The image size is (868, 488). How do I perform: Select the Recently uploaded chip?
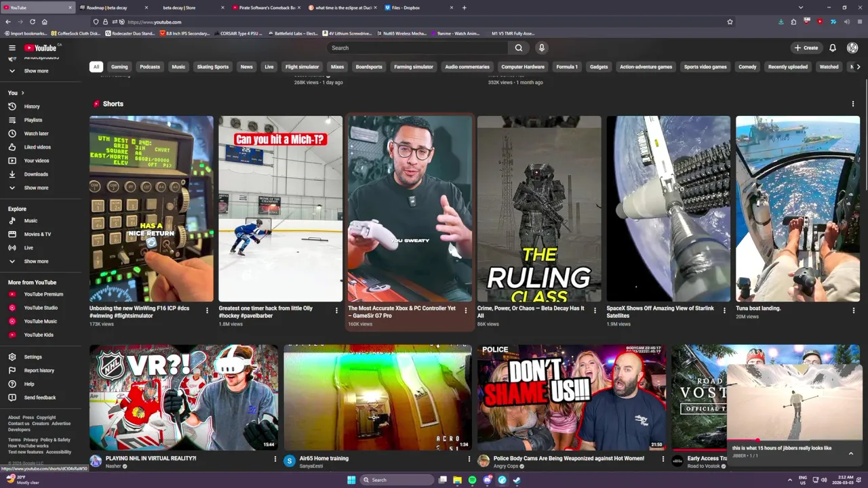point(787,66)
